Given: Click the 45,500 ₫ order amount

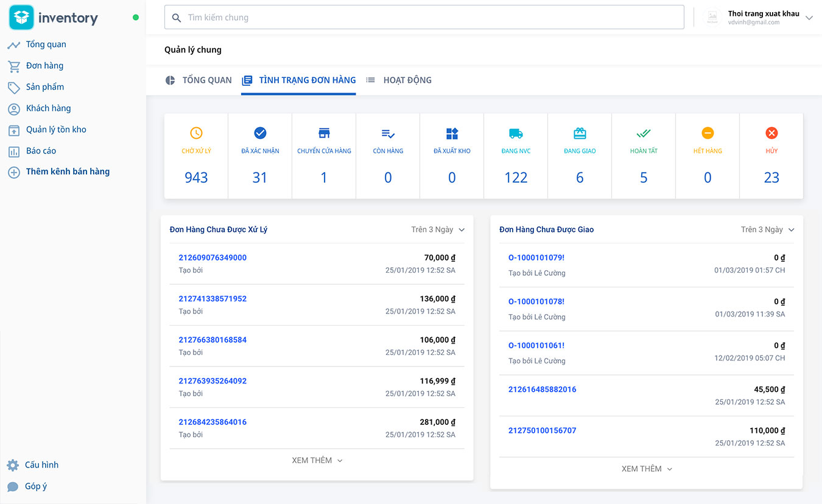Looking at the screenshot, I should 770,390.
